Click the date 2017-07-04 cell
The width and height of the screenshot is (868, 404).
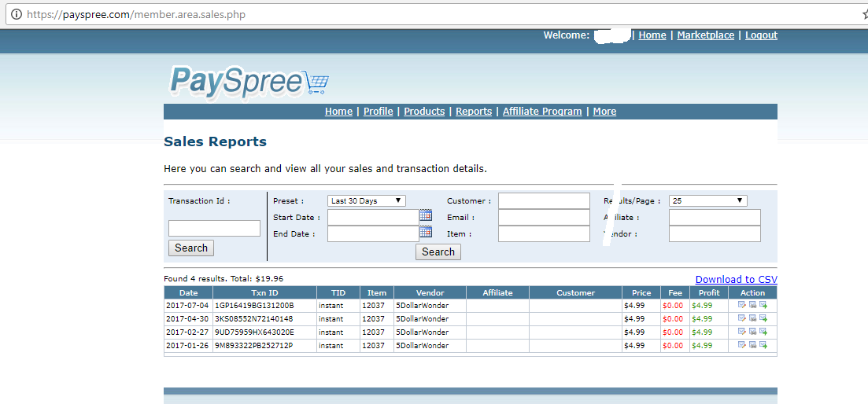[x=187, y=306]
